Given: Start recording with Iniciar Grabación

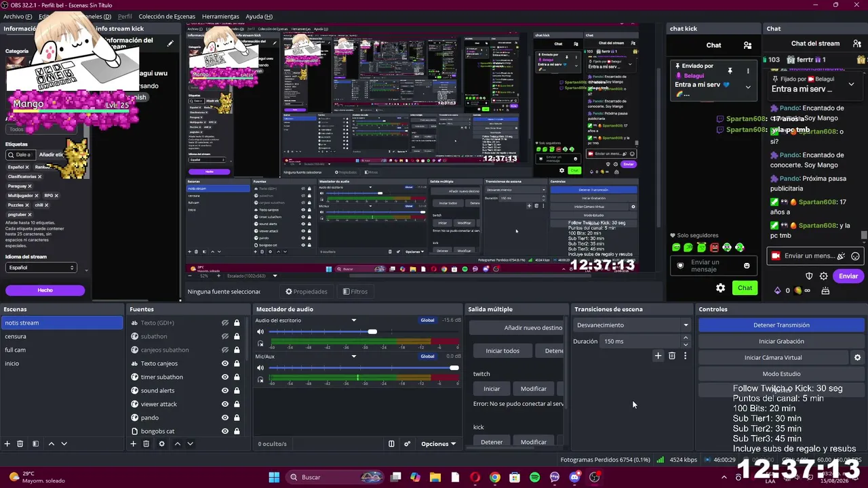Looking at the screenshot, I should (781, 342).
